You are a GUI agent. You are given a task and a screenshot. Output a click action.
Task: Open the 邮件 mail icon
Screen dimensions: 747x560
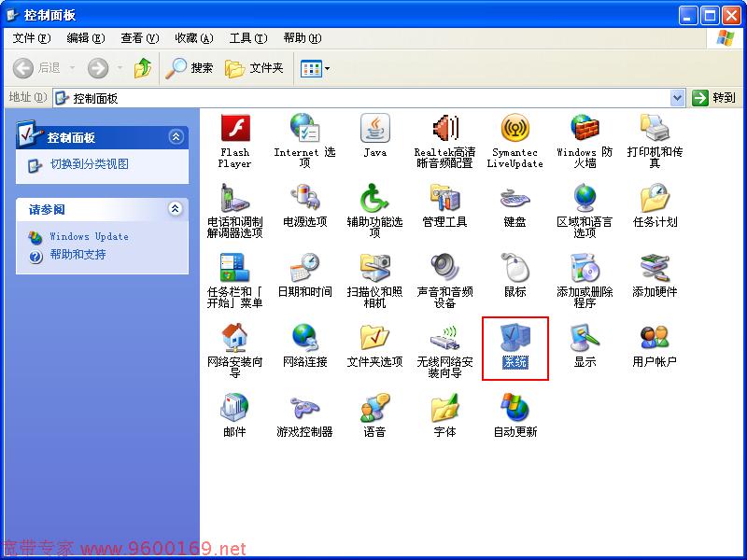[235, 415]
